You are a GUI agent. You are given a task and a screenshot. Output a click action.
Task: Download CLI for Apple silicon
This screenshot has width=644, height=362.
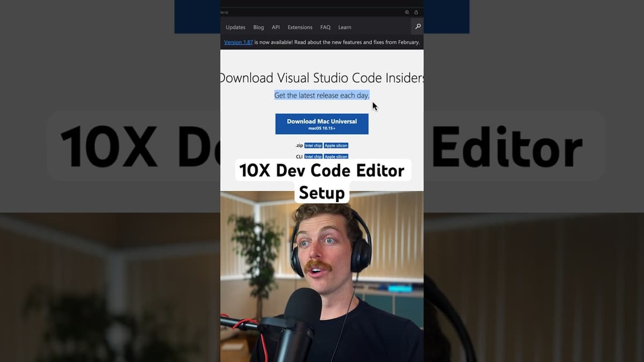coord(336,157)
